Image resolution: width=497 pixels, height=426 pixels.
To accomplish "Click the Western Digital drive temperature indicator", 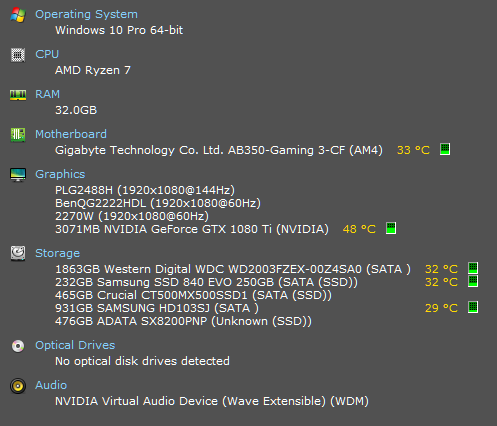I will point(473,268).
